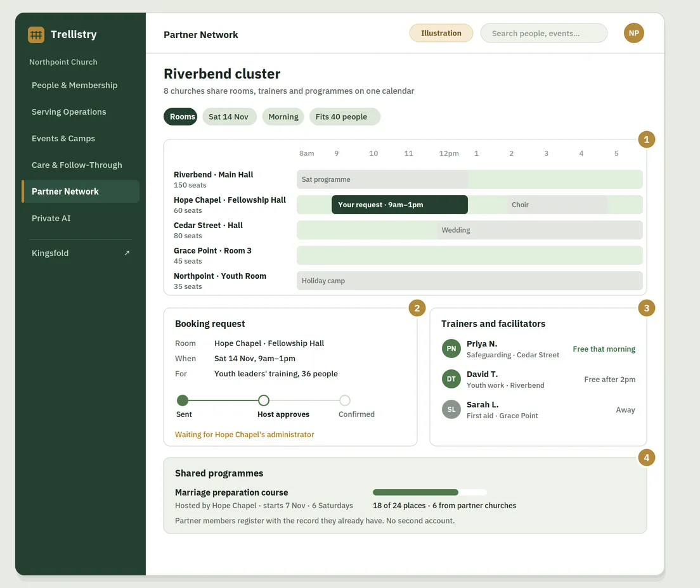Screen dimensions: 700x588
Task: Click the Confirmed step marker
Action: (x=345, y=400)
